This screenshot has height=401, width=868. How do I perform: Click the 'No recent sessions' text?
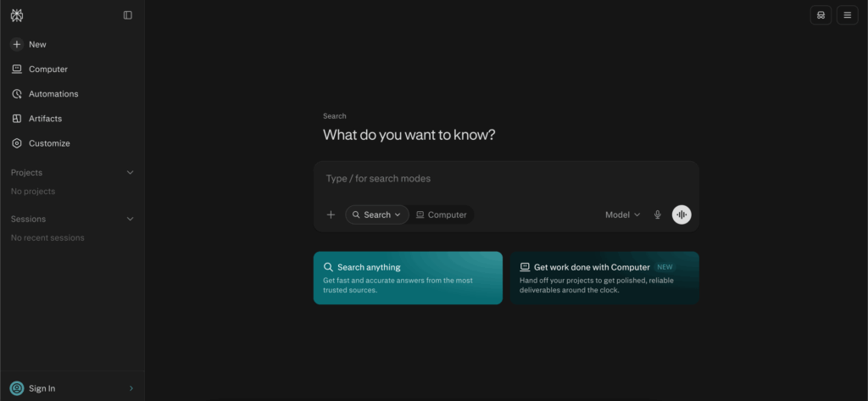tap(47, 238)
